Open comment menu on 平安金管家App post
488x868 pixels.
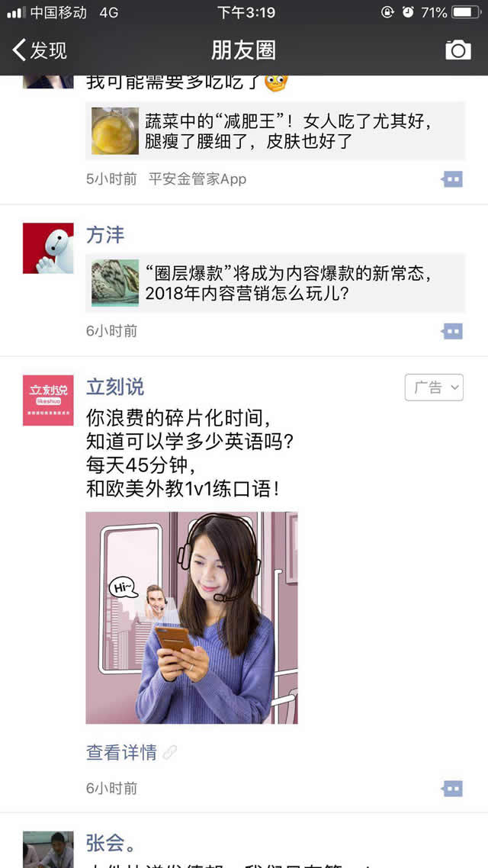tap(452, 179)
